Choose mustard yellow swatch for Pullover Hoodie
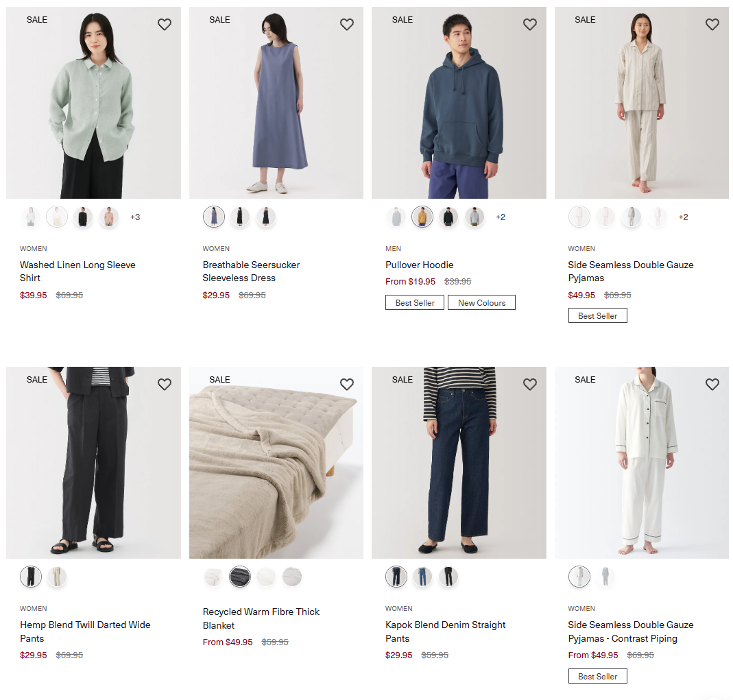Viewport: 733px width, 700px height. [422, 217]
